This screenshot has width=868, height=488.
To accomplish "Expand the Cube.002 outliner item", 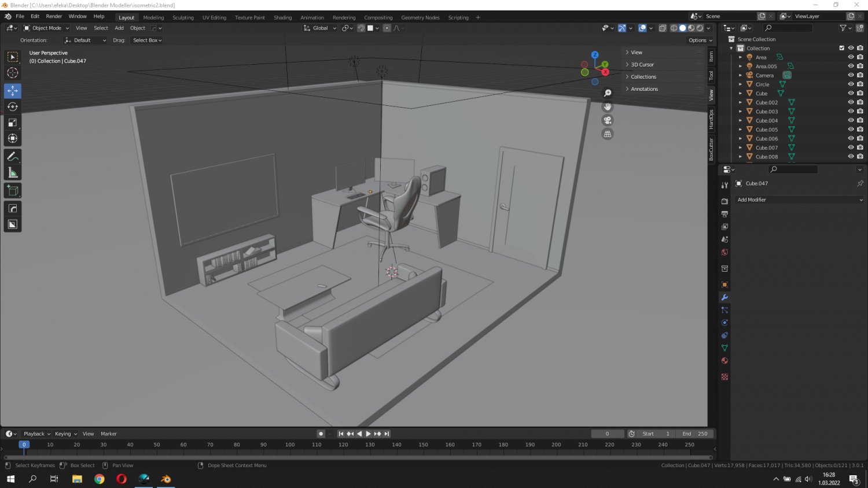I will (x=741, y=102).
